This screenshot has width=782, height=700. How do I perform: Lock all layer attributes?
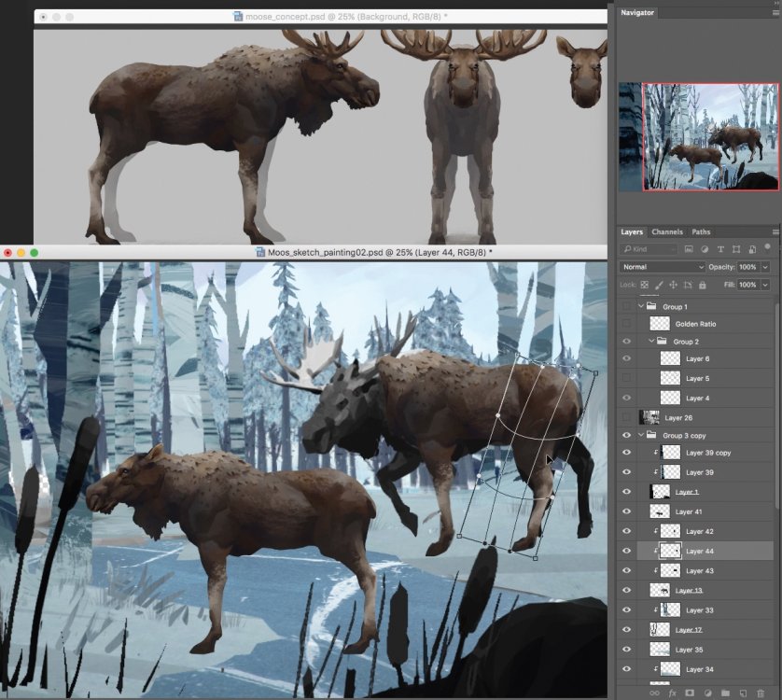point(702,285)
